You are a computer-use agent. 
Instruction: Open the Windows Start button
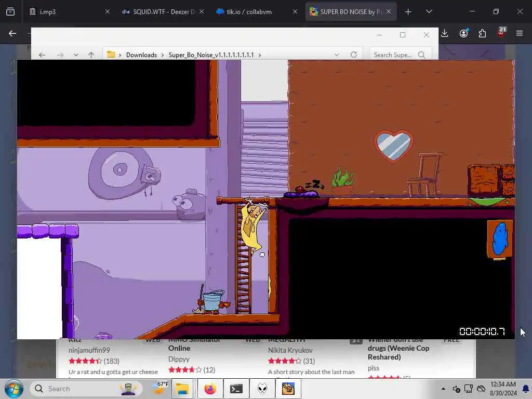pyautogui.click(x=14, y=389)
